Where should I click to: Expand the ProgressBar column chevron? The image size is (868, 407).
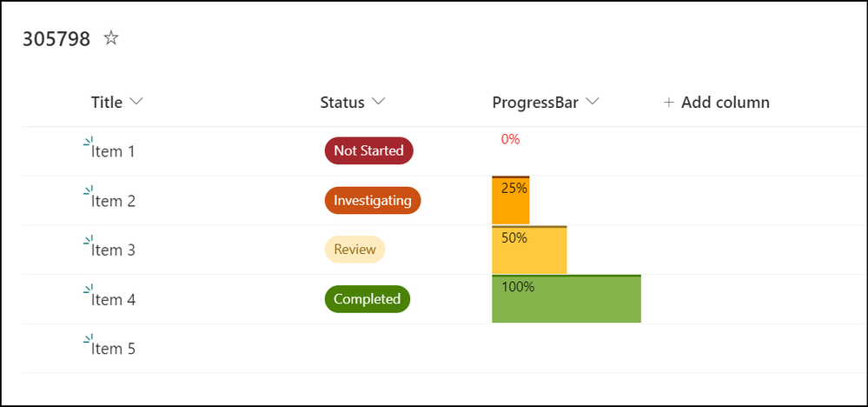(x=593, y=102)
